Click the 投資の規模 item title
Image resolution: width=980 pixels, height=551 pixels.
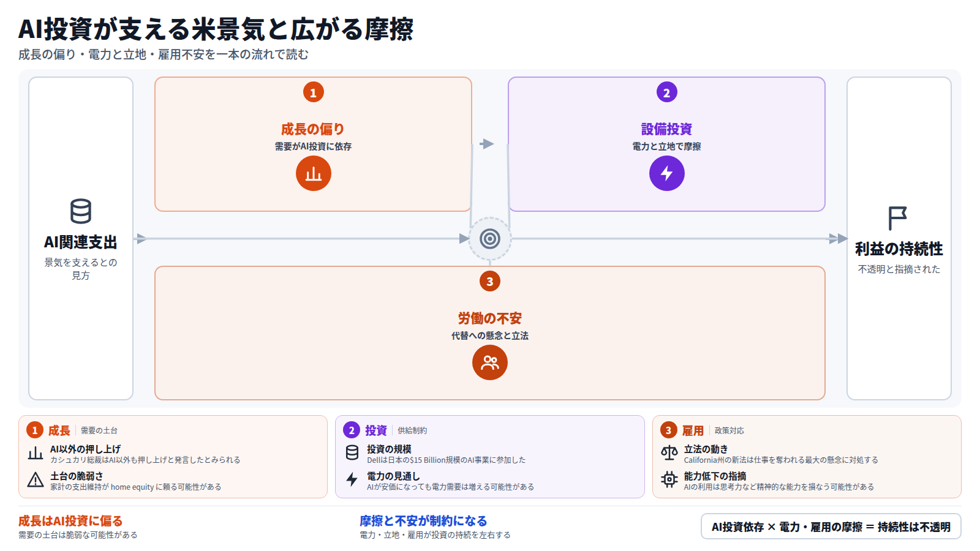(x=389, y=449)
